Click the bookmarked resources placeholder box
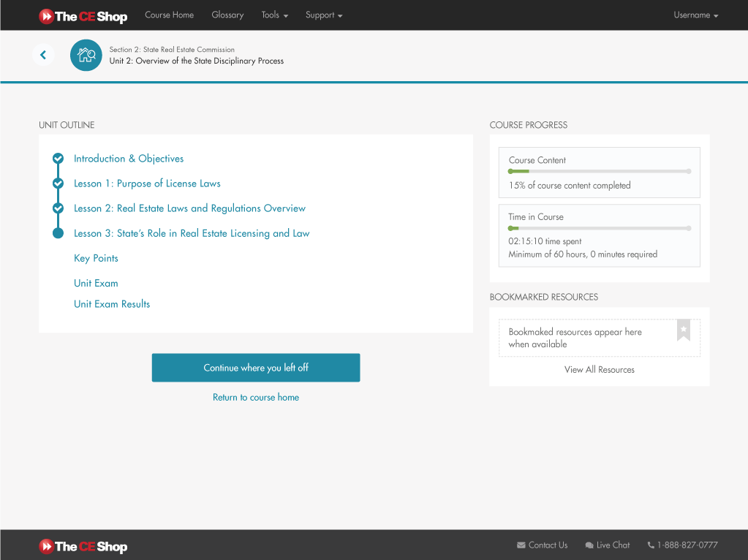 [x=599, y=338]
